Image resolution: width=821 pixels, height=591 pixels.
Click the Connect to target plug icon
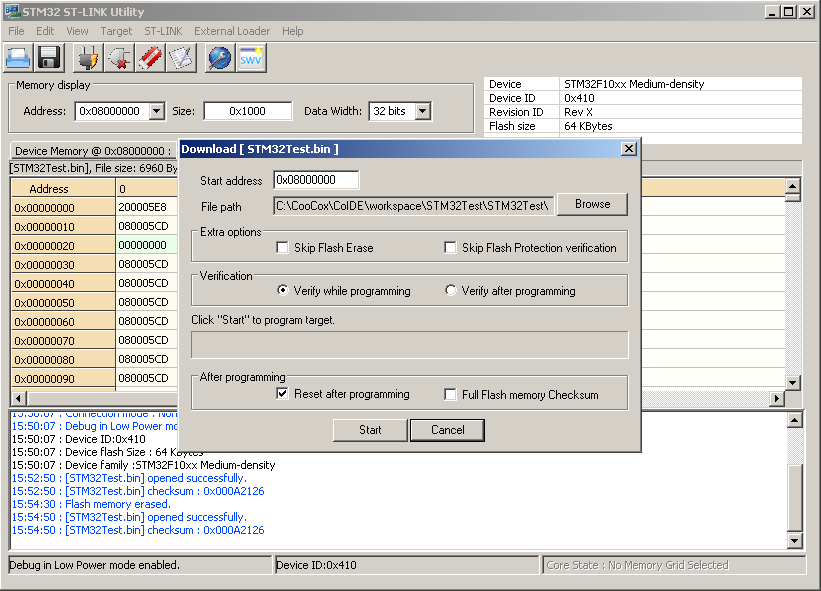[88, 58]
